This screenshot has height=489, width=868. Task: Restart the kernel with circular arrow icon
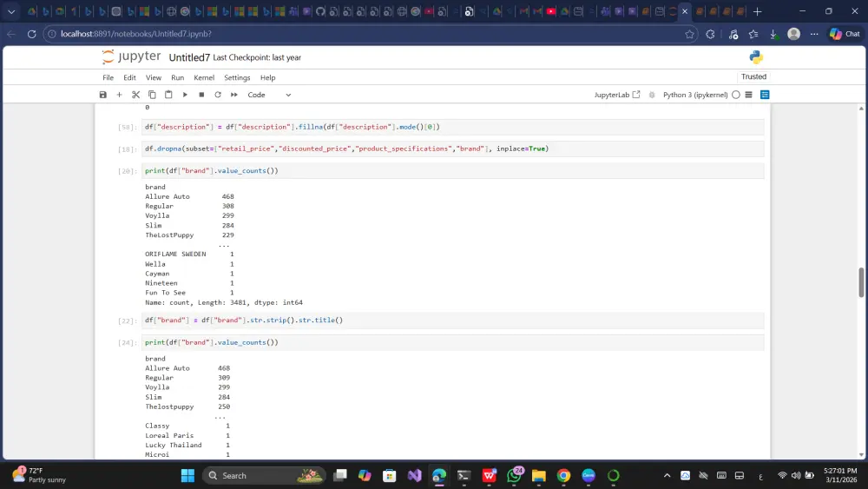tap(218, 95)
